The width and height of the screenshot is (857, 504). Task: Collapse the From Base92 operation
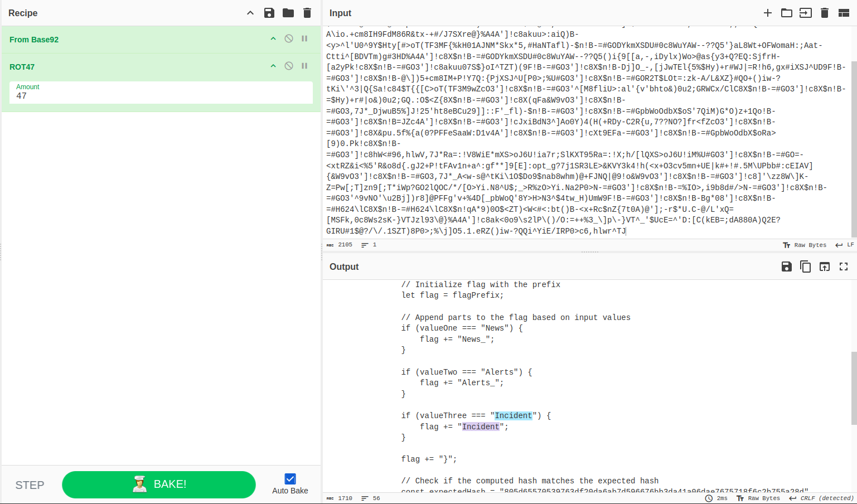click(x=273, y=38)
